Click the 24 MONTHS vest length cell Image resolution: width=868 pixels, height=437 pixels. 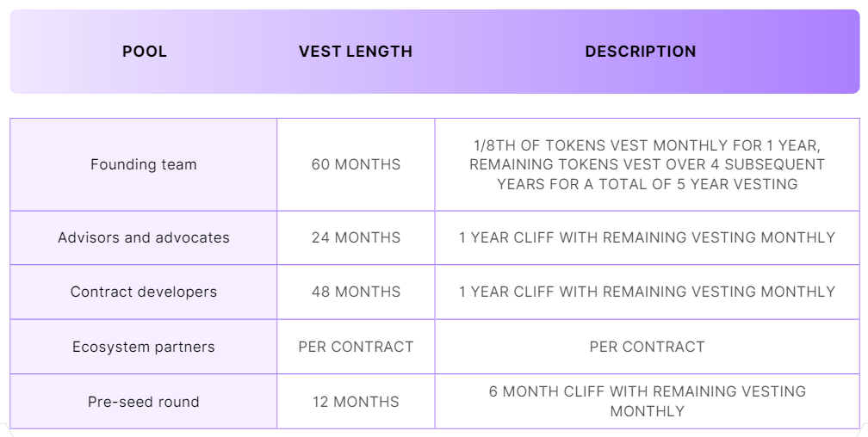coord(356,237)
